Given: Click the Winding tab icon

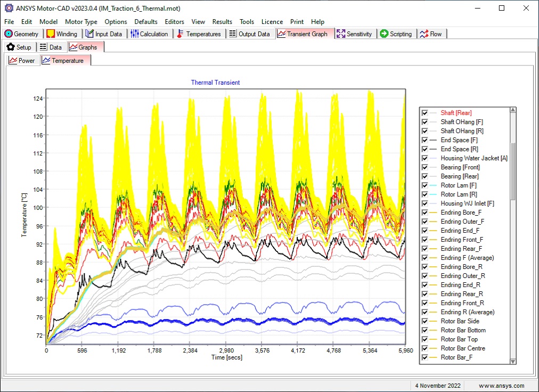Looking at the screenshot, I should point(51,34).
